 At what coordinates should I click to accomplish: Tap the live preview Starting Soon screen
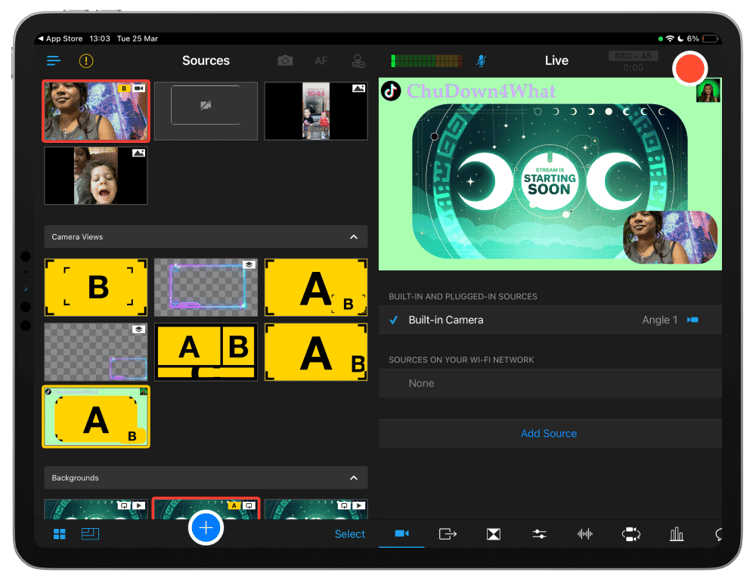(x=550, y=182)
